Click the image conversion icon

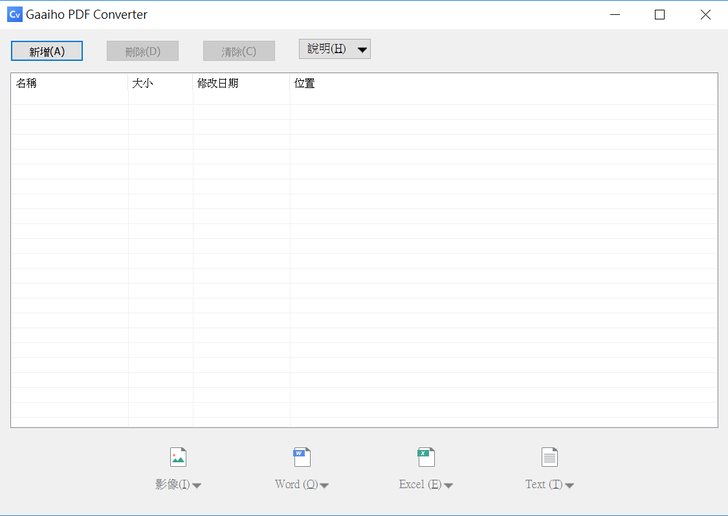click(178, 458)
